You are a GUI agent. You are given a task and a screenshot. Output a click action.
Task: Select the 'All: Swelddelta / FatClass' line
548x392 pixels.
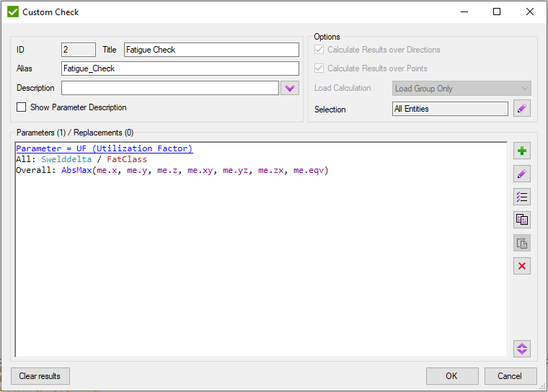pos(81,159)
